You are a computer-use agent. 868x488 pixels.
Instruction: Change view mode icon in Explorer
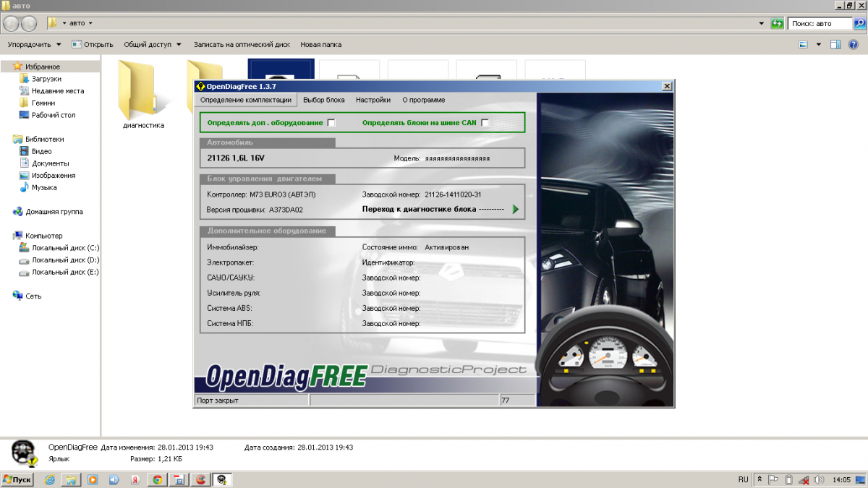point(803,44)
